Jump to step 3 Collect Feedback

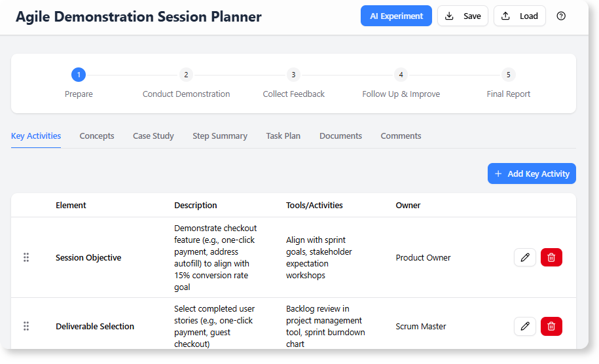coord(293,75)
